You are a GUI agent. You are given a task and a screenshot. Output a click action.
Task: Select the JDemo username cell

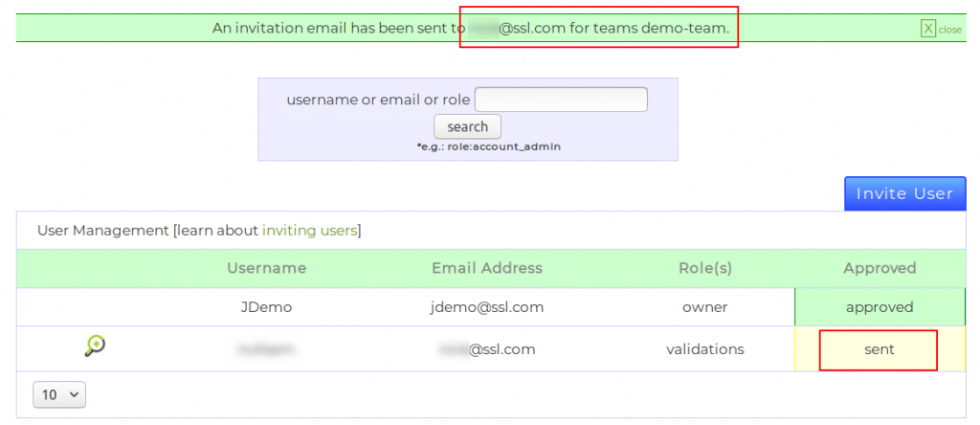(x=266, y=307)
